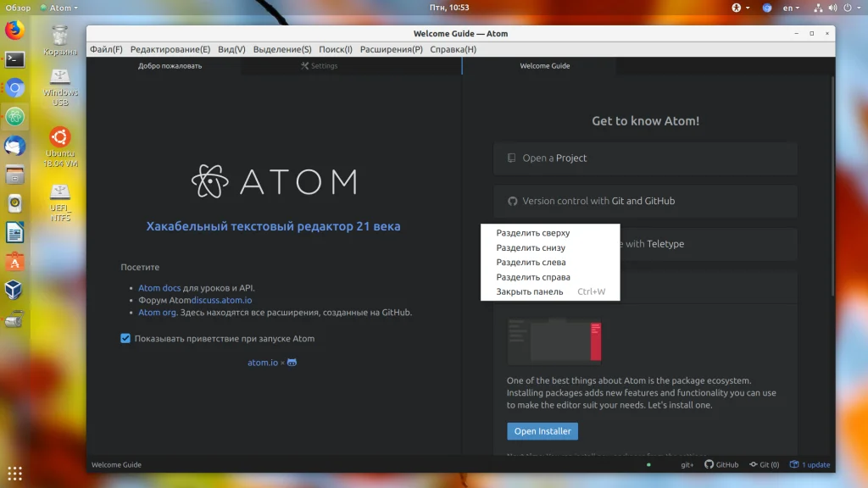Open Git (0) panel from status bar
The width and height of the screenshot is (868, 488).
click(764, 464)
